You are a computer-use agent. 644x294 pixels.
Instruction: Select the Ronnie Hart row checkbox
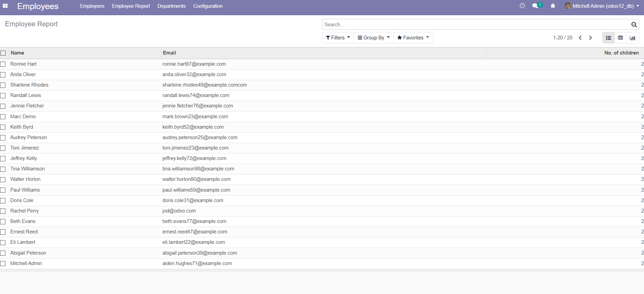tap(3, 64)
